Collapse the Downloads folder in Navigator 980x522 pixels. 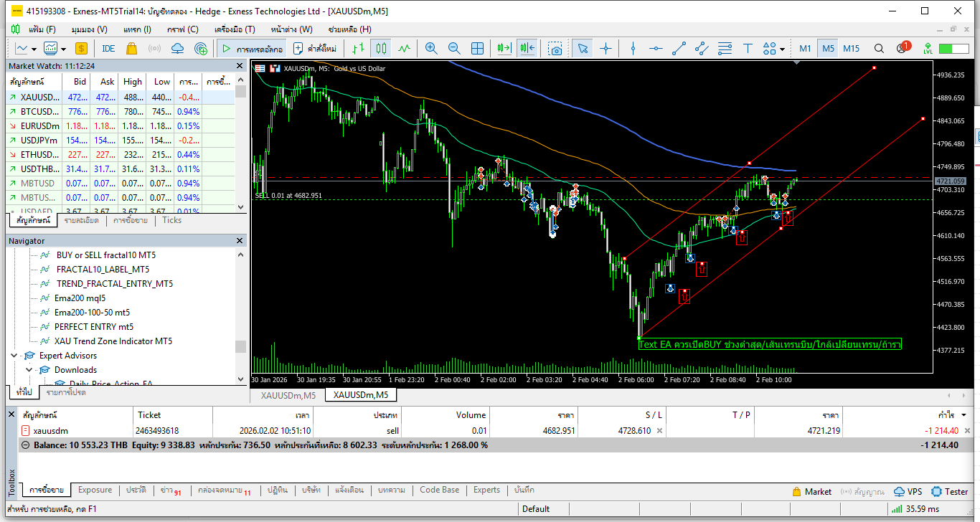point(29,370)
